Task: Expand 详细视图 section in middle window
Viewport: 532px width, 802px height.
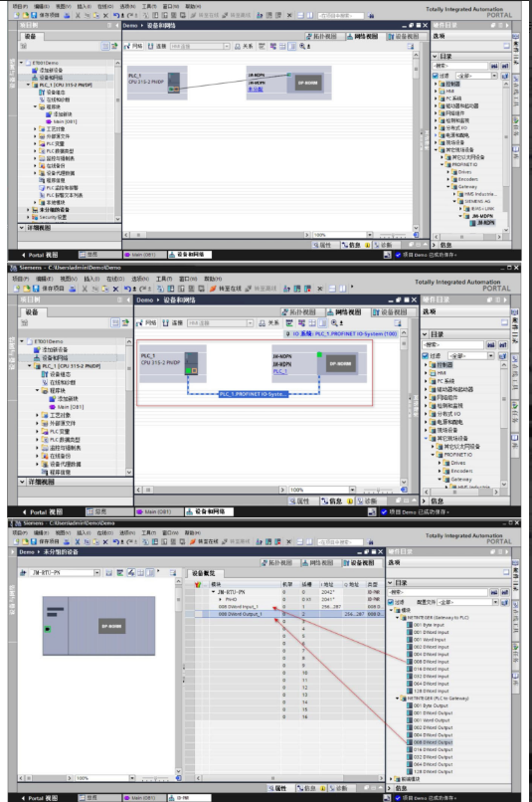Action: pos(23,482)
